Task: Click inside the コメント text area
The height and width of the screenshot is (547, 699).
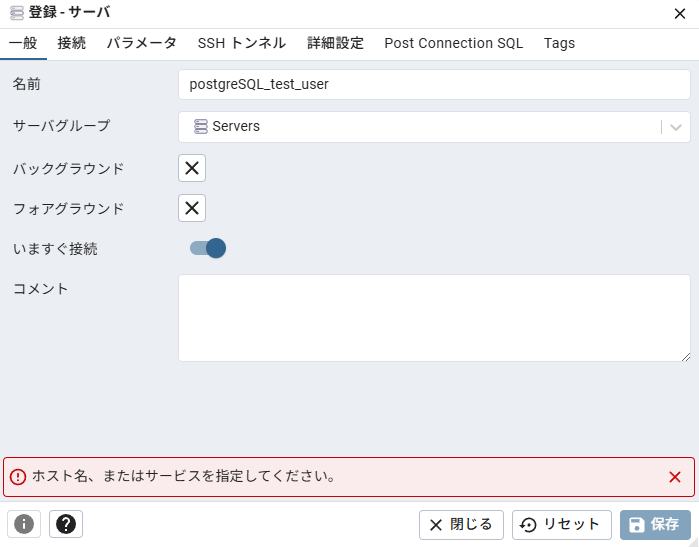Action: tap(434, 318)
